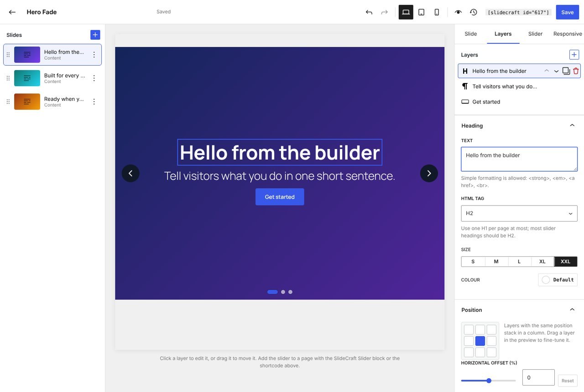The width and height of the screenshot is (584, 392).
Task: Adjust the horizontal offset slider
Action: (x=489, y=381)
